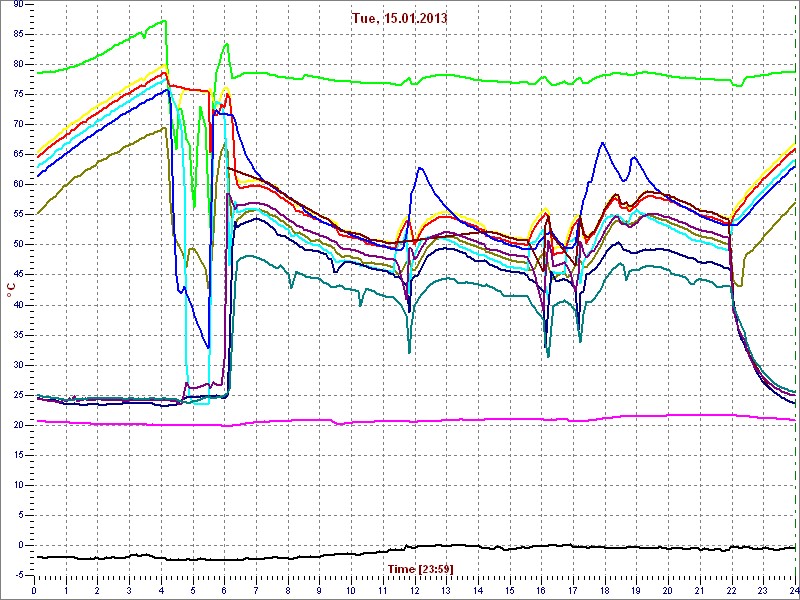Click hour "2" on the time axis

pyautogui.click(x=97, y=590)
